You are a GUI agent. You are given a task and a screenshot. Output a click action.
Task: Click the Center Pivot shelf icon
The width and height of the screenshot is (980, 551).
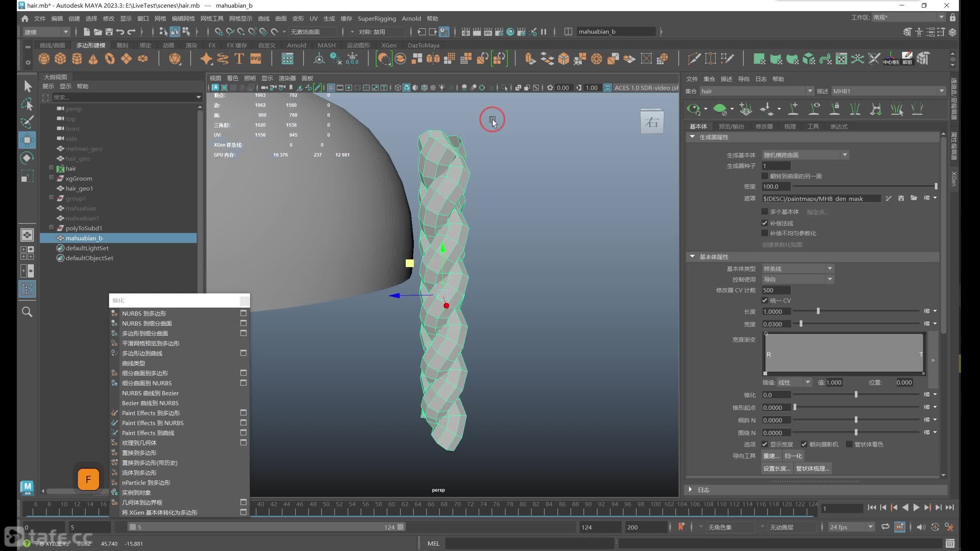[x=891, y=59]
